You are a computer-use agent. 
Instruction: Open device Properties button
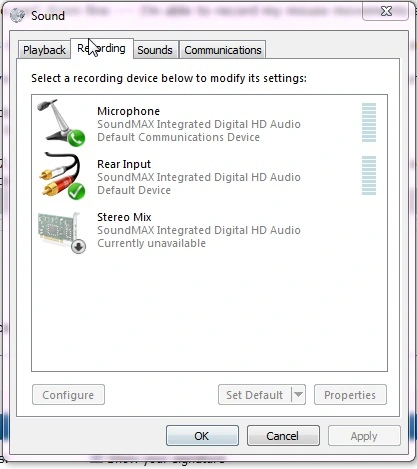tap(350, 395)
